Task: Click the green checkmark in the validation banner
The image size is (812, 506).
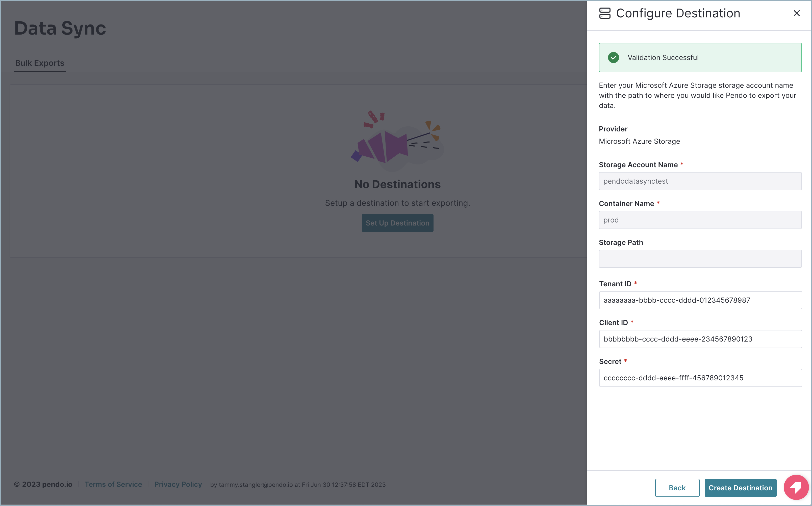Action: point(613,57)
